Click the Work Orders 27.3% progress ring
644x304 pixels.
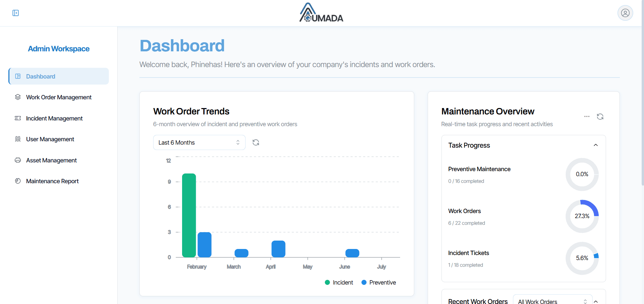coord(582,216)
